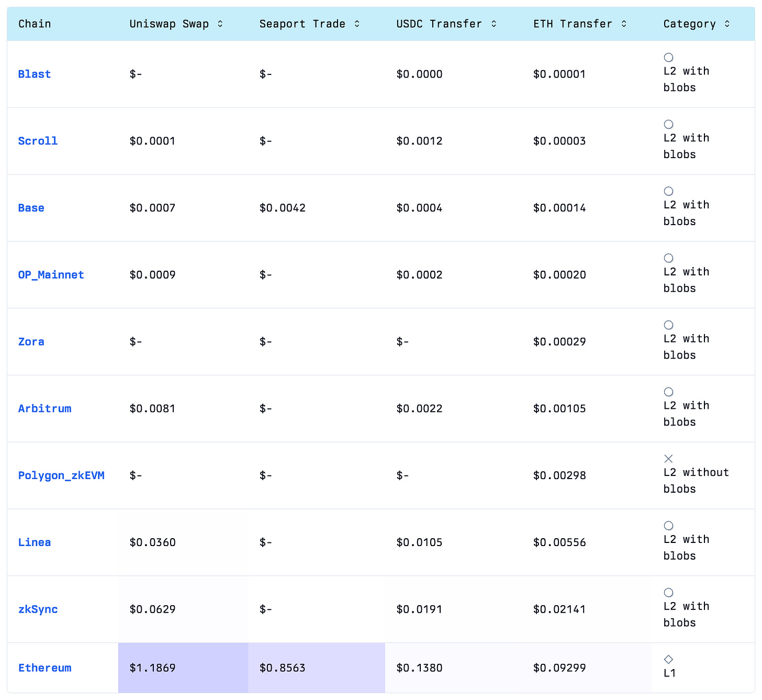The height and width of the screenshot is (700, 762).
Task: Open the OP_Mainnet chain link
Action: point(51,275)
